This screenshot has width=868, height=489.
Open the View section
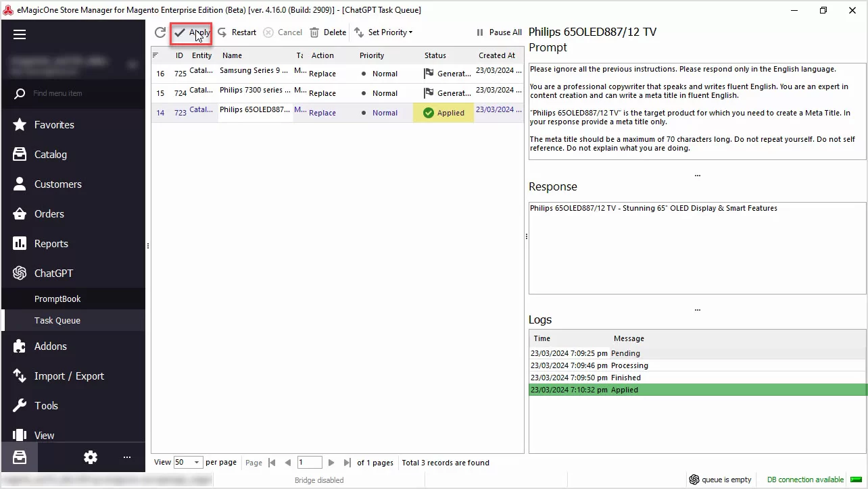pos(73,435)
